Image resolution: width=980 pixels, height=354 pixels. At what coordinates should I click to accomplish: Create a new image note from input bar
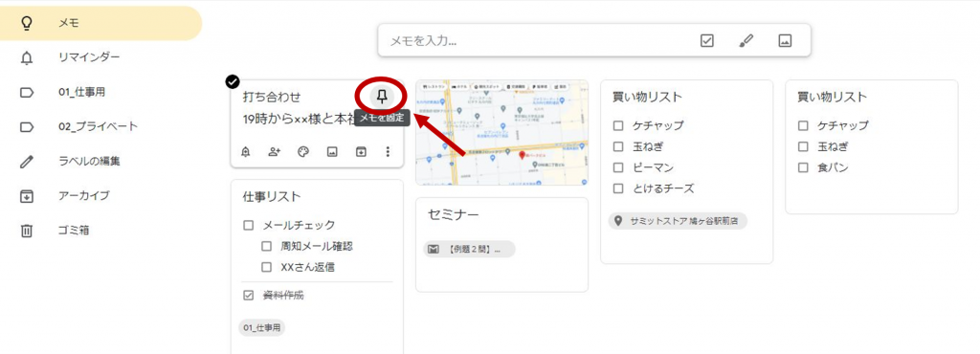click(785, 41)
